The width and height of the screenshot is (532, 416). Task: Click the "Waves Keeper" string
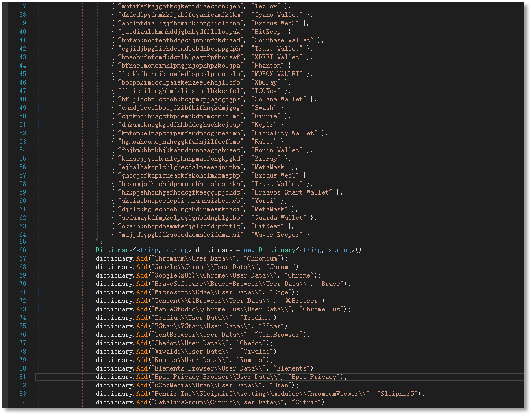(x=277, y=235)
